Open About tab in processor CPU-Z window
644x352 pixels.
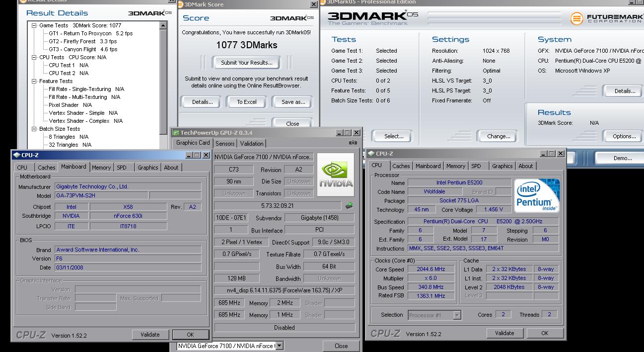(x=526, y=166)
